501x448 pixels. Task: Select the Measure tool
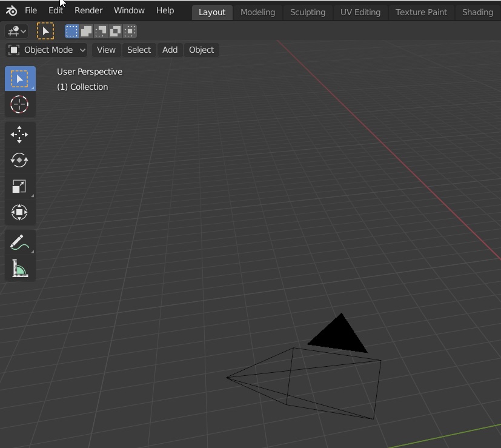tap(20, 268)
